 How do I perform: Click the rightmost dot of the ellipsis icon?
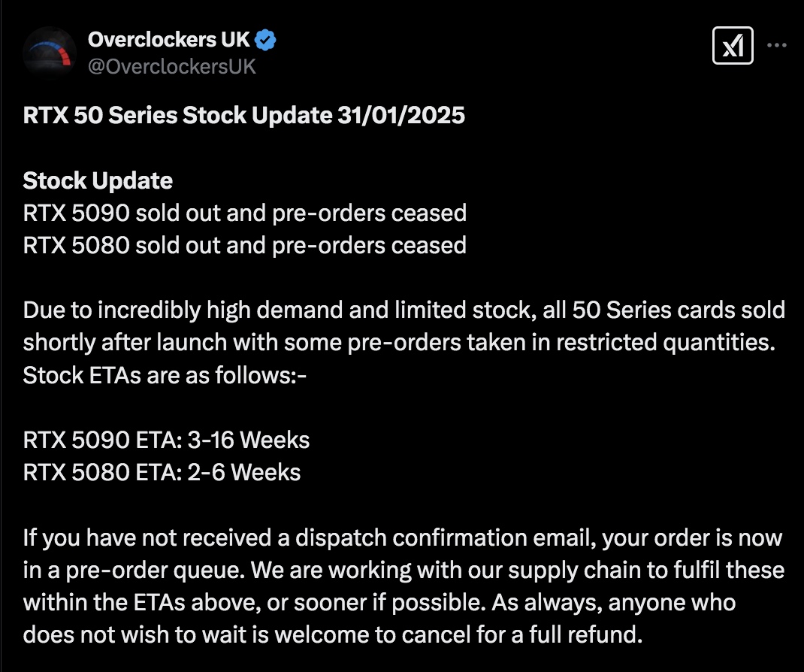tap(784, 45)
